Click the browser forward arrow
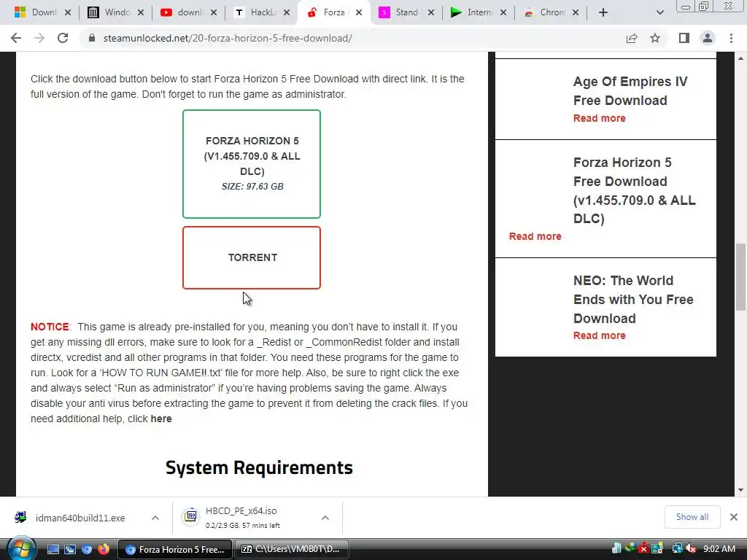The height and width of the screenshot is (560, 747). 39,38
